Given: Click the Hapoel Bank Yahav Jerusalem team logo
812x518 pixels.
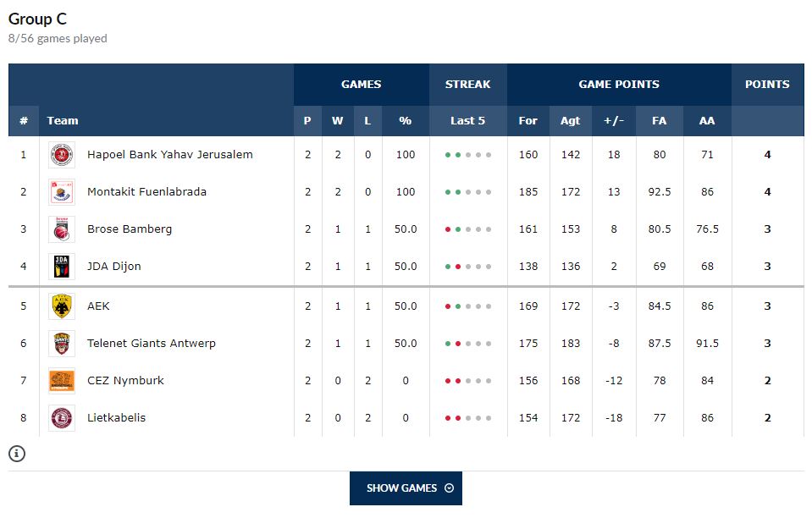Looking at the screenshot, I should pos(62,155).
